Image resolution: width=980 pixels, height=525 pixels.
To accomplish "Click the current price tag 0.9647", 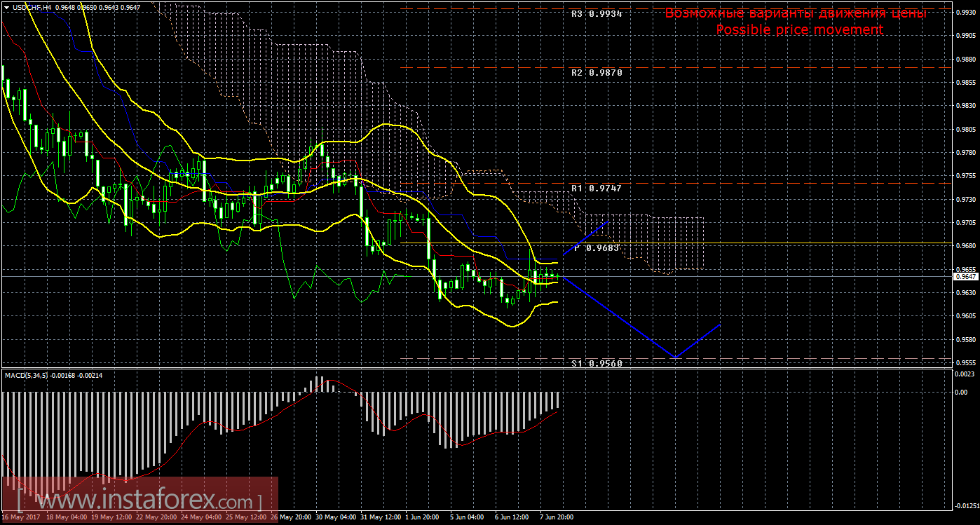I will tap(965, 277).
